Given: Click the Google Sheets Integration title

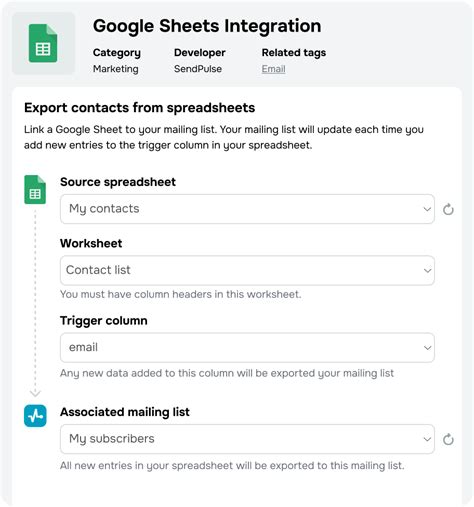Looking at the screenshot, I should tap(207, 26).
